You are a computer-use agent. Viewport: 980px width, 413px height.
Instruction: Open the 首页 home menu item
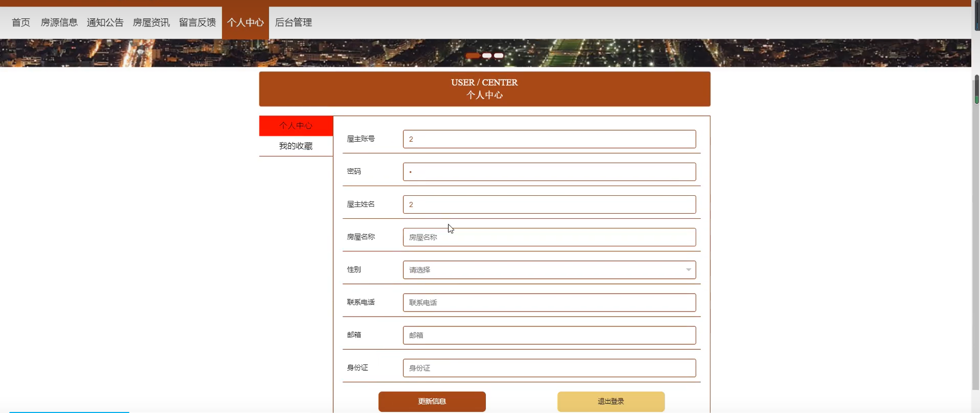click(x=21, y=22)
